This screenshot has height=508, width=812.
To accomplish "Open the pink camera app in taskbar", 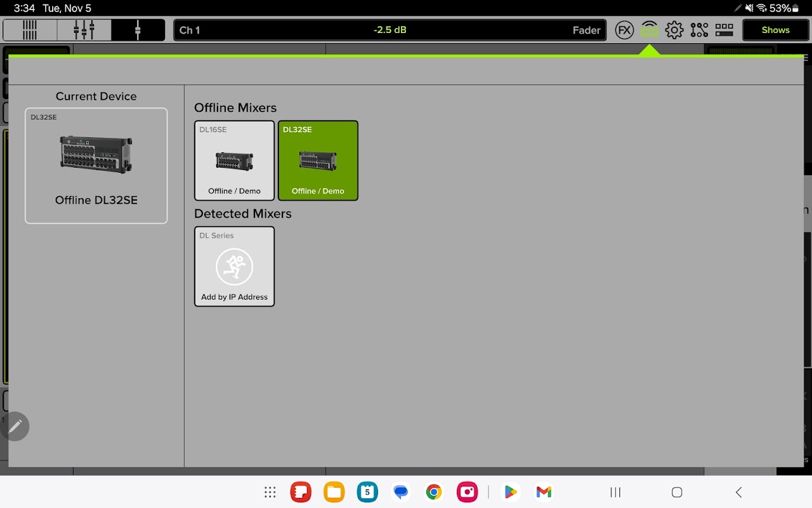I will tap(468, 492).
